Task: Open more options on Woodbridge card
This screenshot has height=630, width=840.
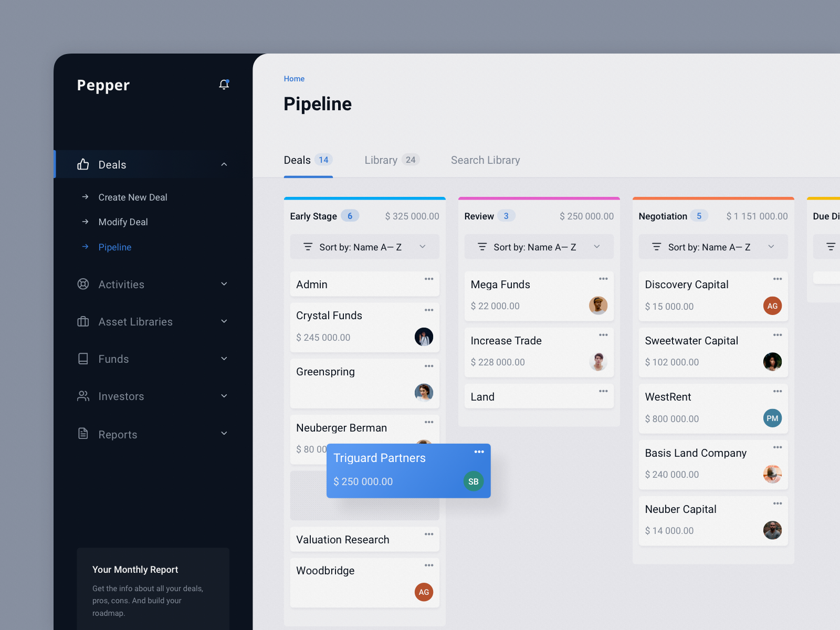Action: pyautogui.click(x=429, y=565)
